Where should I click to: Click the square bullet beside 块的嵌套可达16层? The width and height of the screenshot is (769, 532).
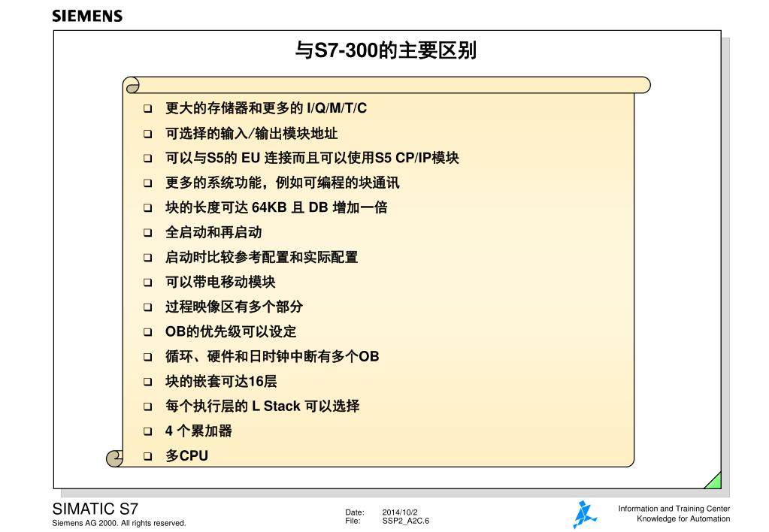click(147, 382)
